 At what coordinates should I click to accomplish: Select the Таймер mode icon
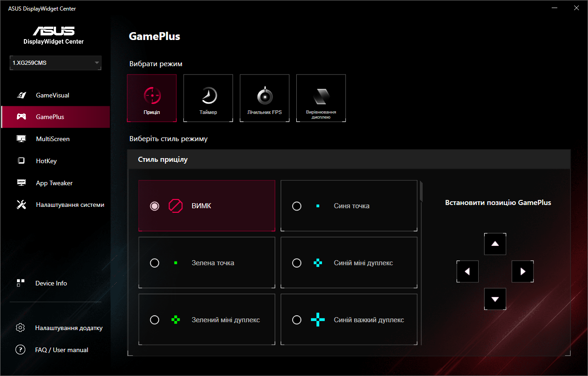[208, 98]
